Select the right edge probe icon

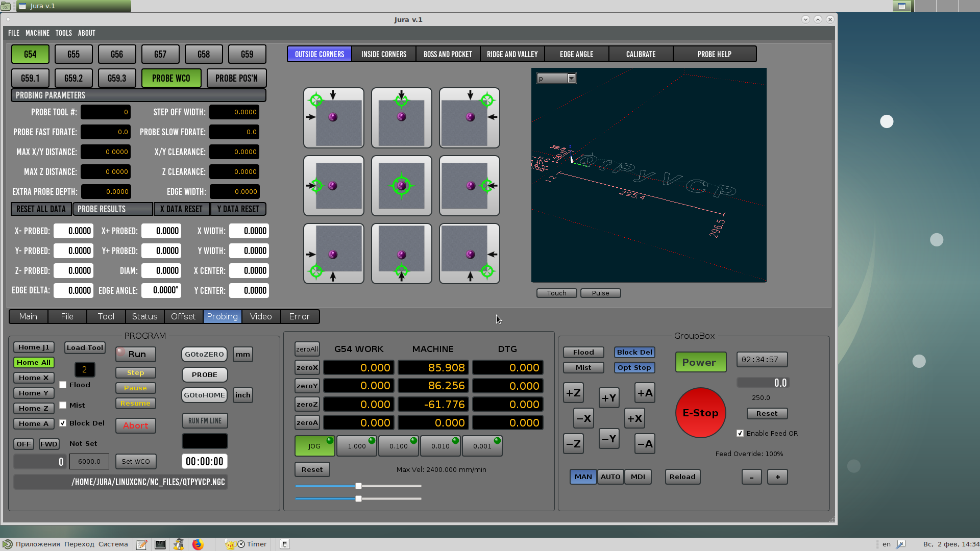470,186
